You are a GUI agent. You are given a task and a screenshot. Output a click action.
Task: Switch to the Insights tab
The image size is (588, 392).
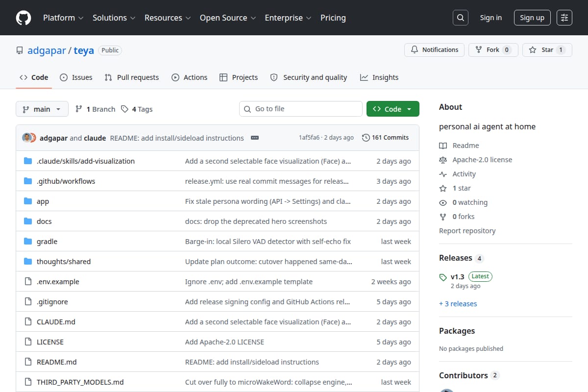point(379,77)
